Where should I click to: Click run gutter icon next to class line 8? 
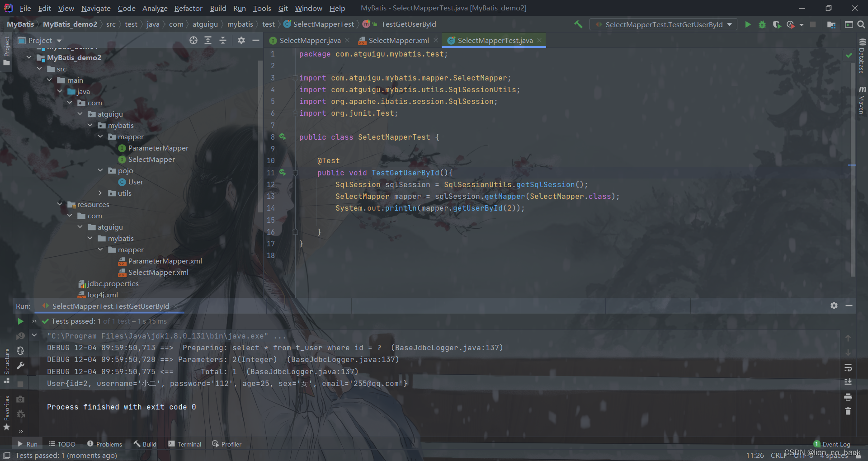click(283, 136)
